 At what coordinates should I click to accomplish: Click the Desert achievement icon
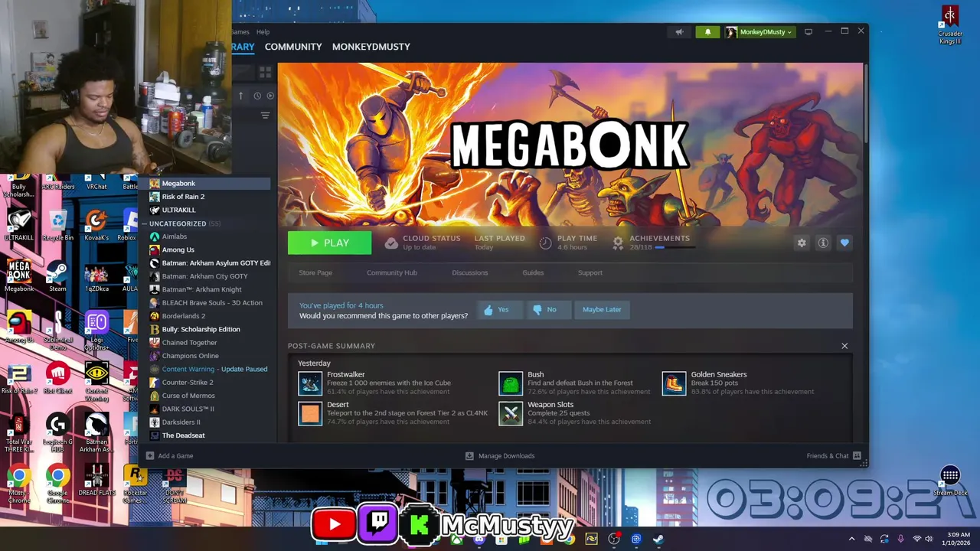310,413
